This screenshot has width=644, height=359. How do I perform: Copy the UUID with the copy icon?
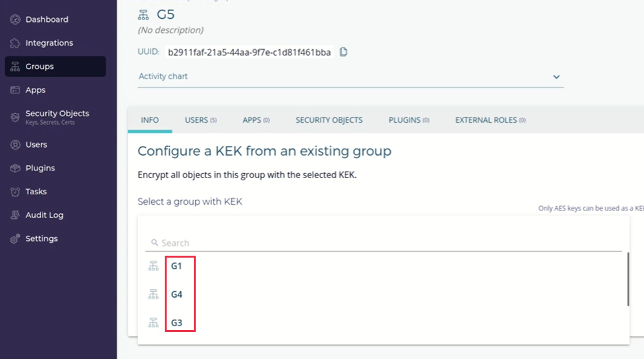point(344,52)
